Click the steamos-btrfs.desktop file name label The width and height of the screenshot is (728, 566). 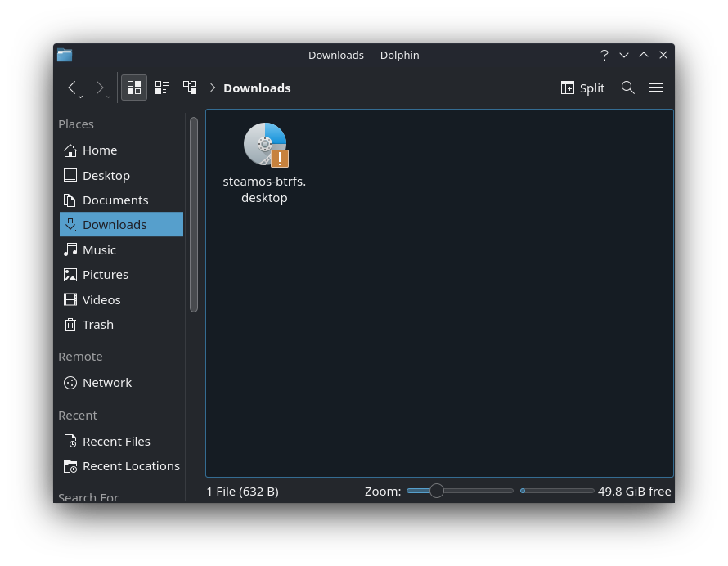pyautogui.click(x=264, y=190)
